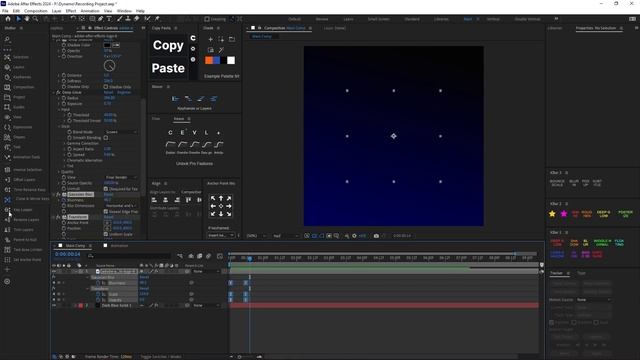This screenshot has width=640, height=360.
Task: Pick the blue color swatch
Action: coord(217,60)
